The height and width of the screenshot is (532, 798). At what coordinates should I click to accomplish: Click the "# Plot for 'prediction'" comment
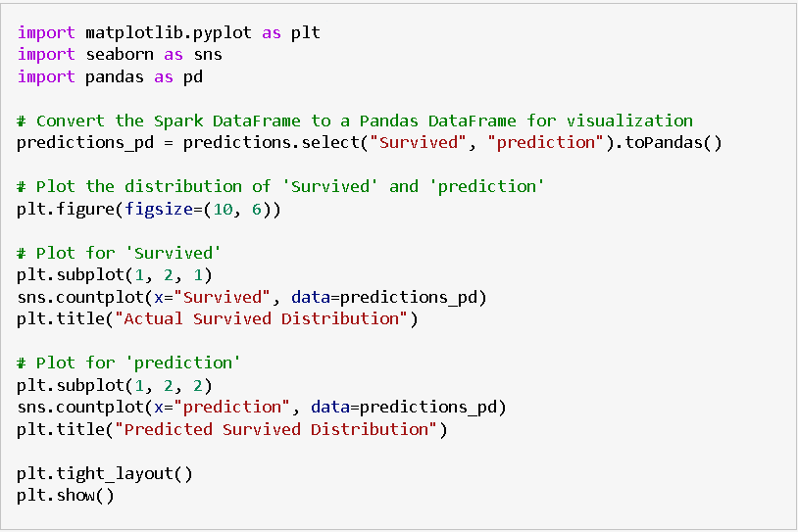[x=128, y=363]
